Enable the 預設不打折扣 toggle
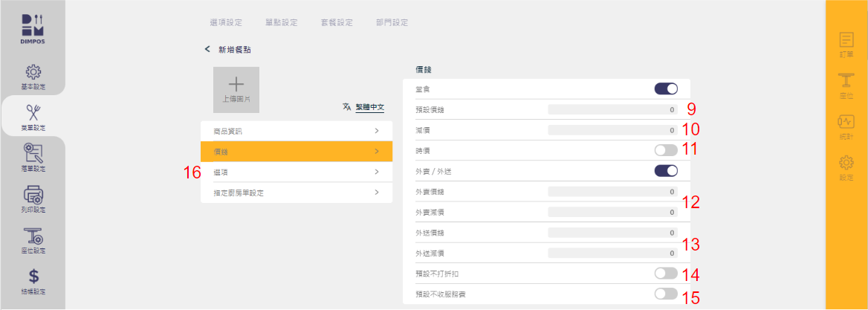Image resolution: width=868 pixels, height=310 pixels. 666,274
